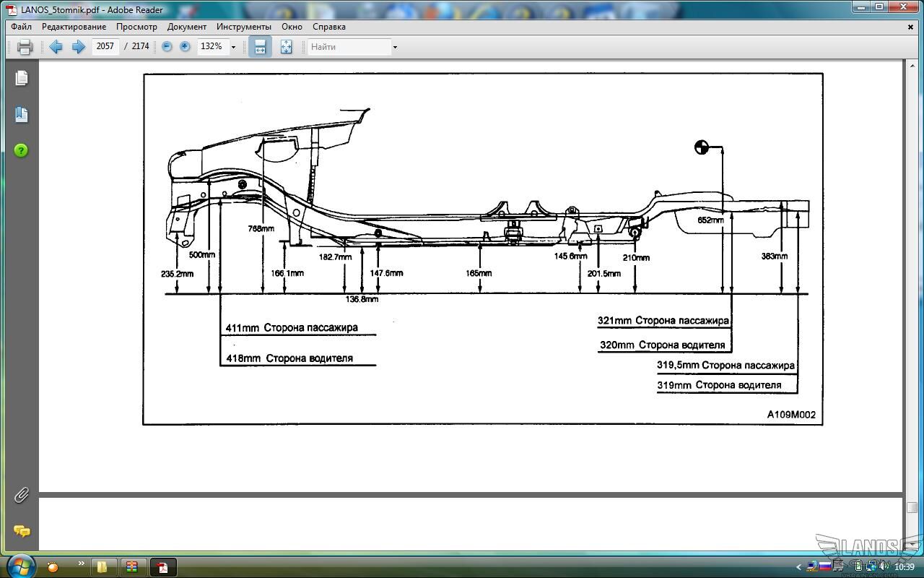Expand the Найти search options dropdown
The height and width of the screenshot is (578, 924).
tap(395, 47)
